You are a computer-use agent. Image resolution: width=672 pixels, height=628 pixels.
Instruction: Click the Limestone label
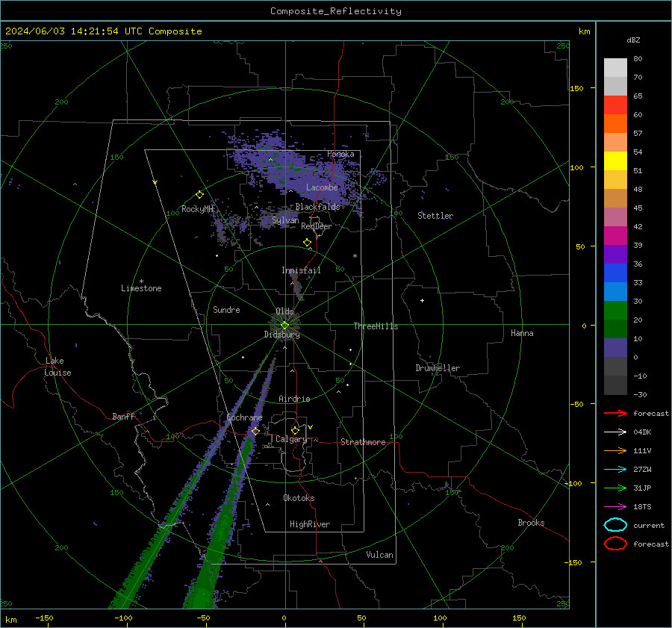tap(141, 288)
